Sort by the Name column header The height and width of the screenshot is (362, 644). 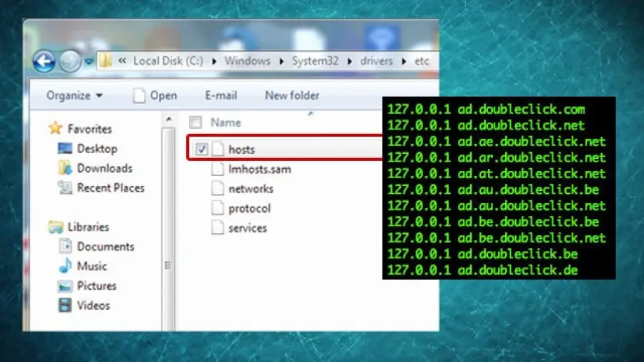coord(225,122)
